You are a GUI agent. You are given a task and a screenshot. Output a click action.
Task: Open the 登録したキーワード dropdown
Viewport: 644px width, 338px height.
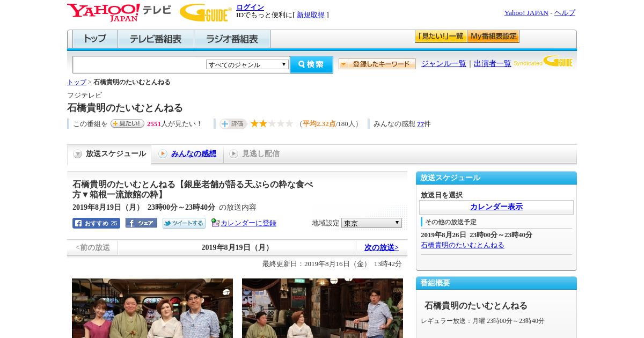point(377,64)
